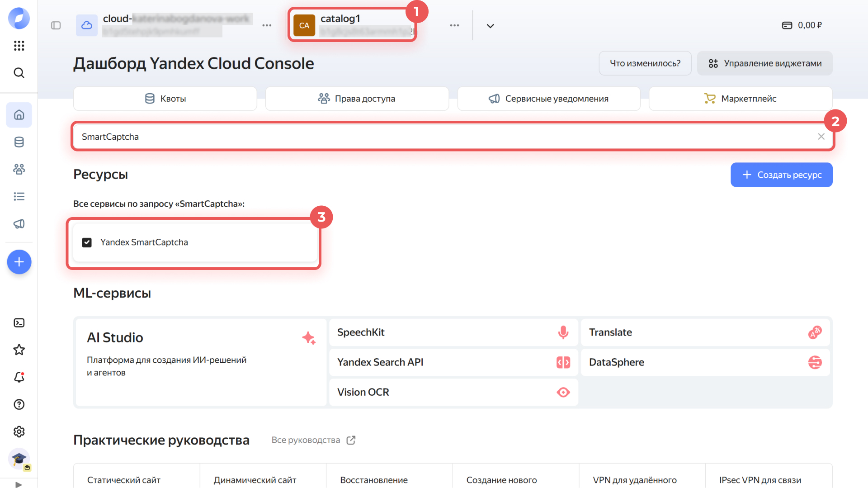Open settings gear in sidebar
The image size is (868, 488).
pos(19,432)
